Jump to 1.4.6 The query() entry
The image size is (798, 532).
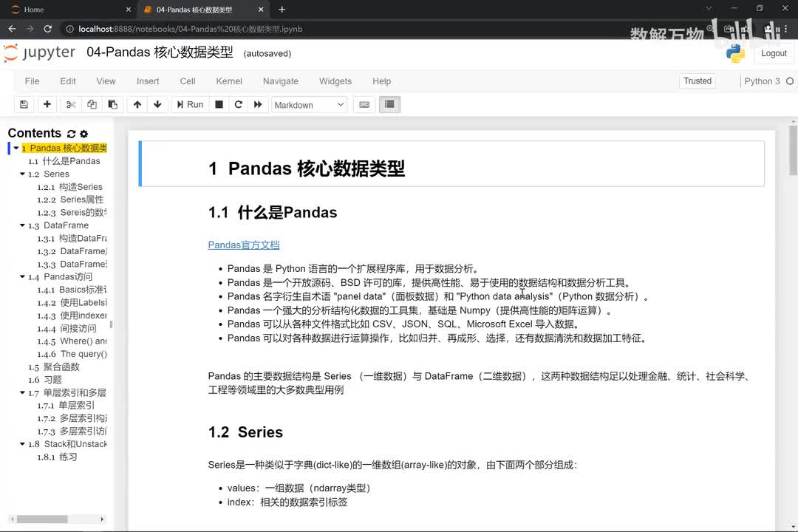72,354
